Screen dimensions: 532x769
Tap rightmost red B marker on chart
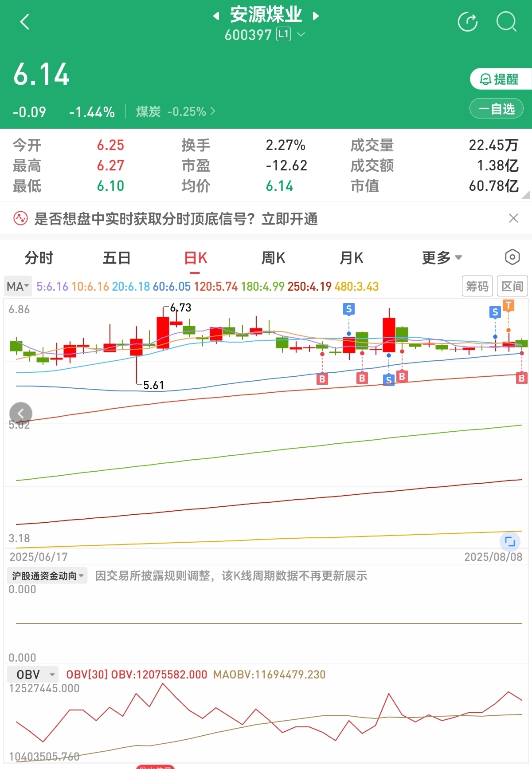(522, 378)
